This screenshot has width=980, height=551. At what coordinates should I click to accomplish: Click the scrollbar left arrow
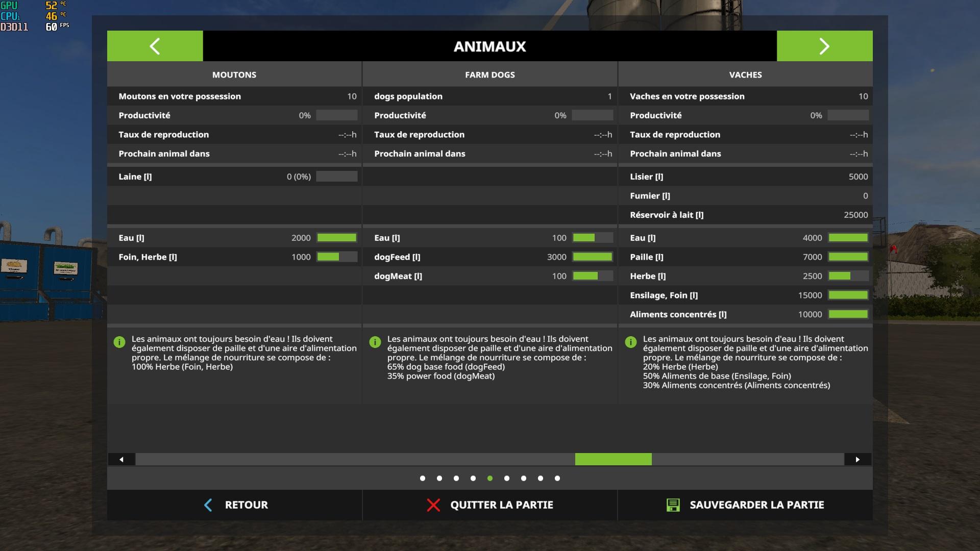click(121, 460)
